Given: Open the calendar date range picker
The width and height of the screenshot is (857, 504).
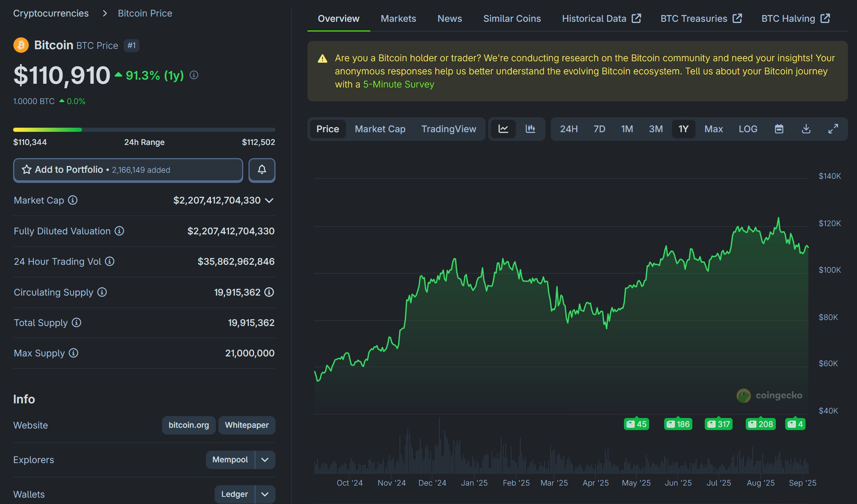Looking at the screenshot, I should coord(779,129).
